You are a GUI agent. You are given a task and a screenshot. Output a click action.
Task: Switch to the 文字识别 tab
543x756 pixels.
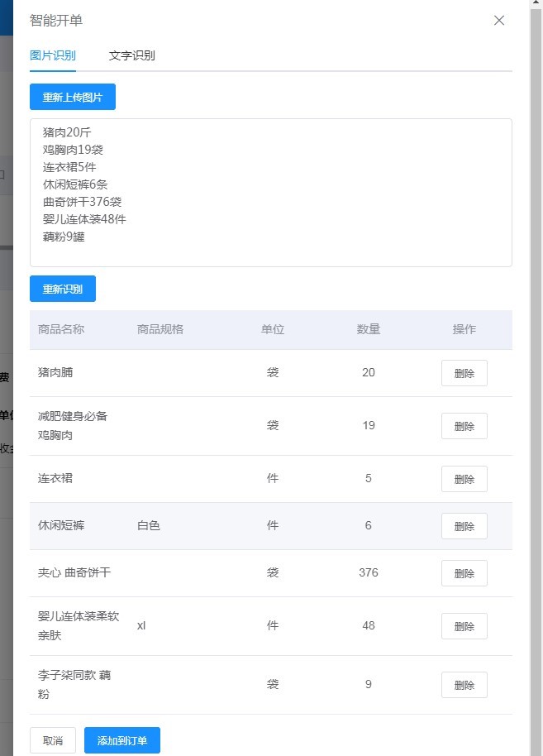[x=131, y=55]
